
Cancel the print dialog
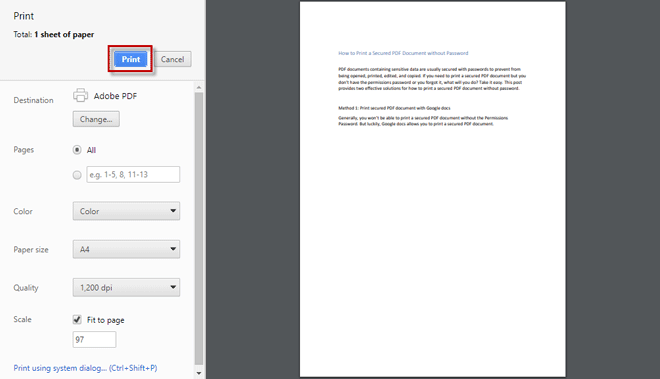(173, 59)
